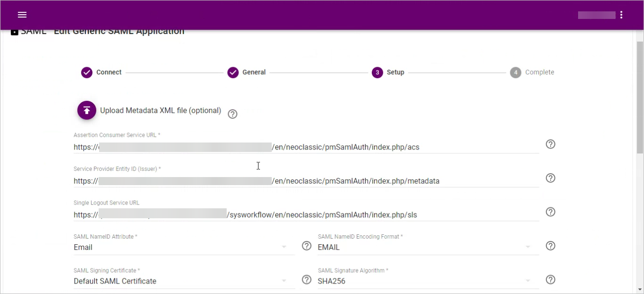The image size is (644, 294).
Task: Go to the Connect wizard step
Action: [101, 72]
